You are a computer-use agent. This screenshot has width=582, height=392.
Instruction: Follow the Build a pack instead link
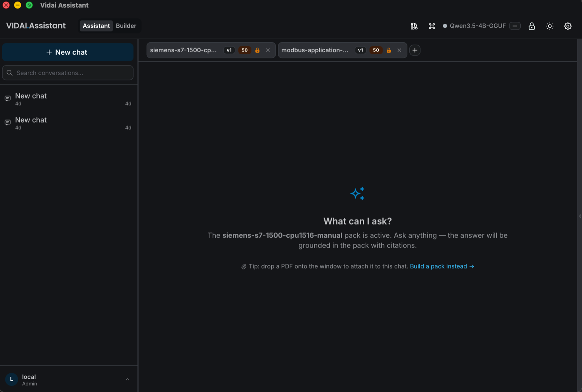click(442, 266)
